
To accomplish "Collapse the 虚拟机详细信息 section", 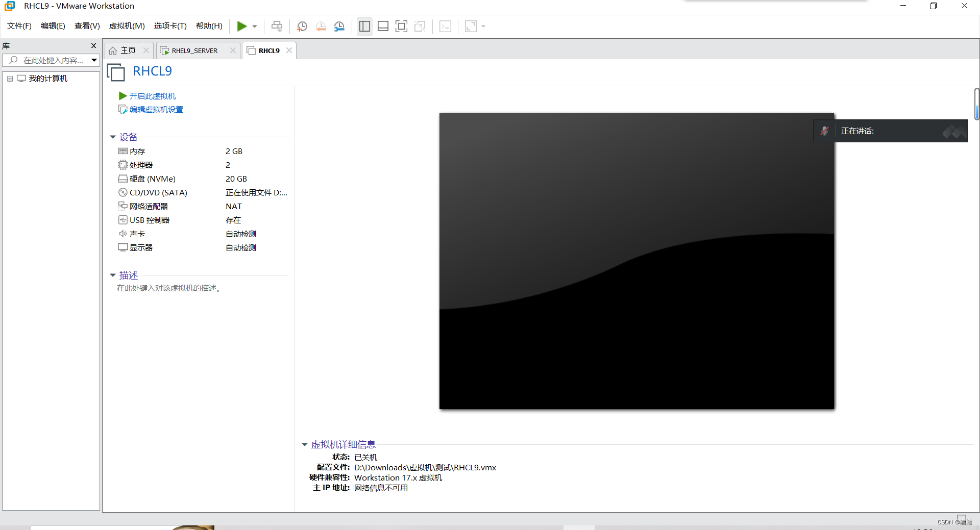I will pyautogui.click(x=305, y=444).
